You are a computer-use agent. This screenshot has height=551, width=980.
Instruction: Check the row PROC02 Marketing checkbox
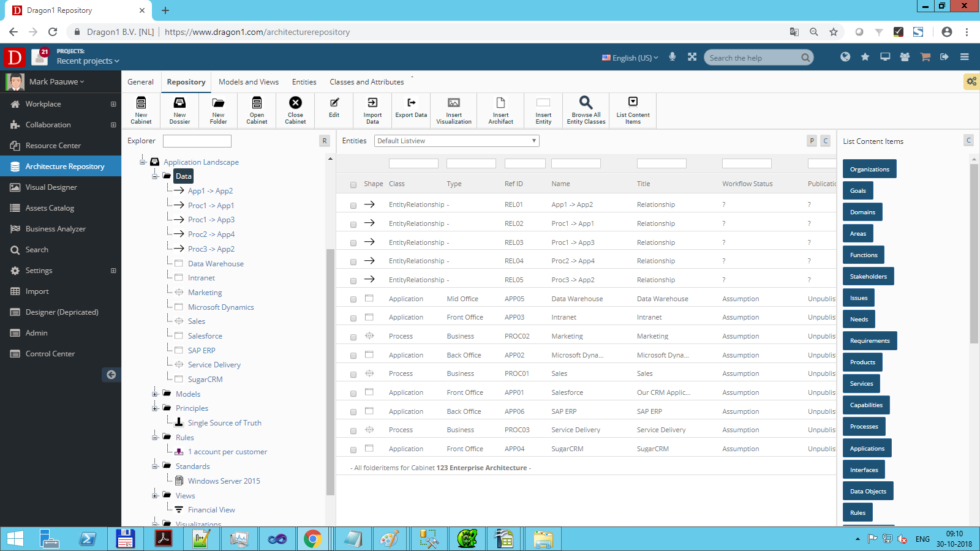(353, 337)
